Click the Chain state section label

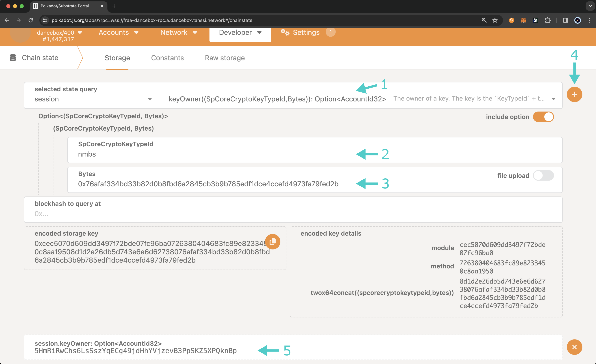point(40,58)
